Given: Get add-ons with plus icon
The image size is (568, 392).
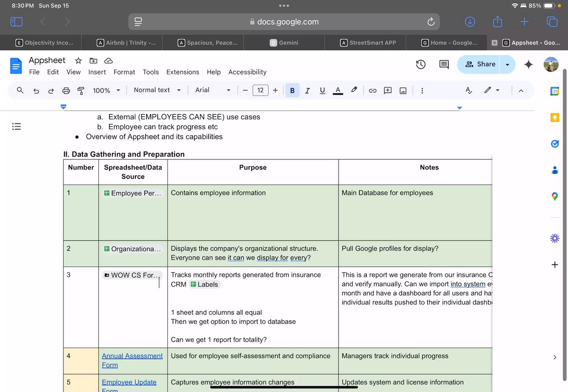Looking at the screenshot, I should [x=555, y=265].
